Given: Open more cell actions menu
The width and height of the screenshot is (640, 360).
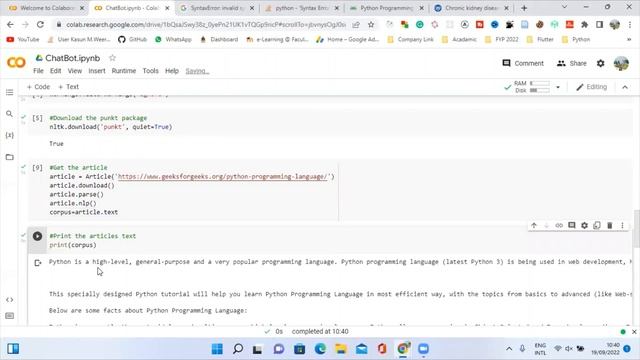Looking at the screenshot, I should tap(622, 225).
